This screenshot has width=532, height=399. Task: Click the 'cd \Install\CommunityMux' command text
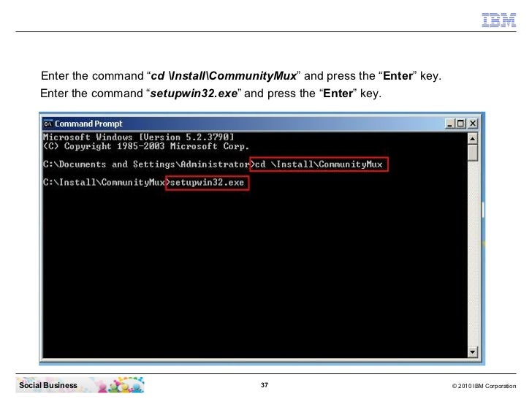(319, 164)
